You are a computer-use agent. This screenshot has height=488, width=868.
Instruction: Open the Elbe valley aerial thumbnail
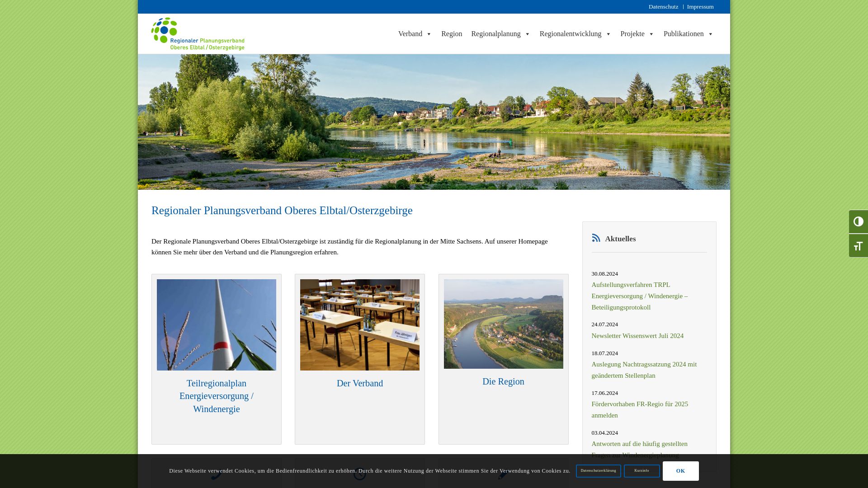click(x=504, y=324)
